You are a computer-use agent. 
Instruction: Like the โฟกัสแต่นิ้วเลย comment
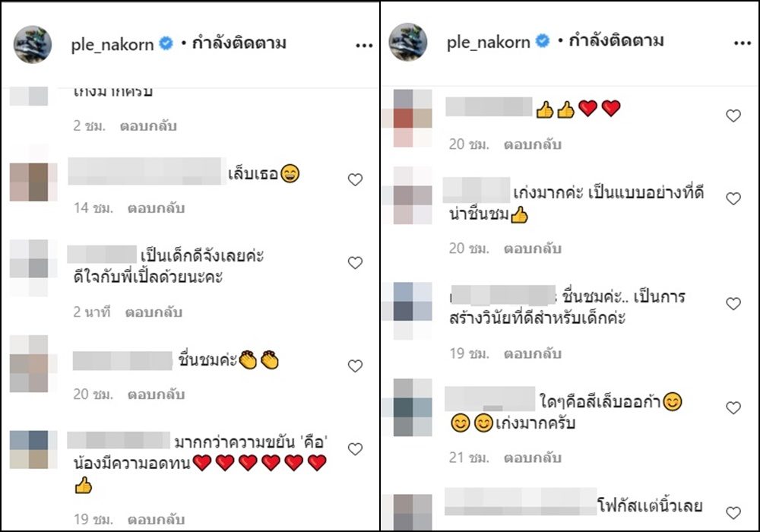(x=733, y=512)
